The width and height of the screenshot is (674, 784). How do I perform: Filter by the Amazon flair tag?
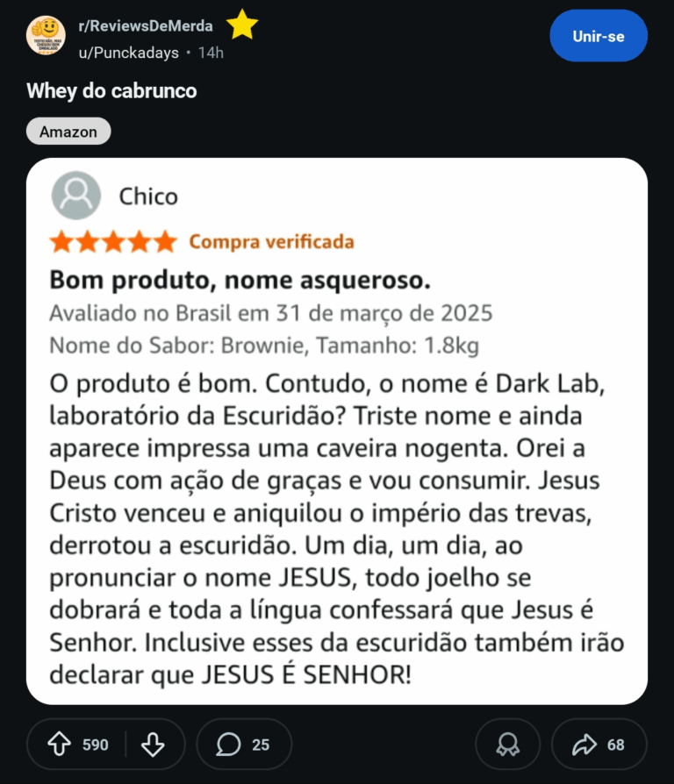(x=68, y=132)
